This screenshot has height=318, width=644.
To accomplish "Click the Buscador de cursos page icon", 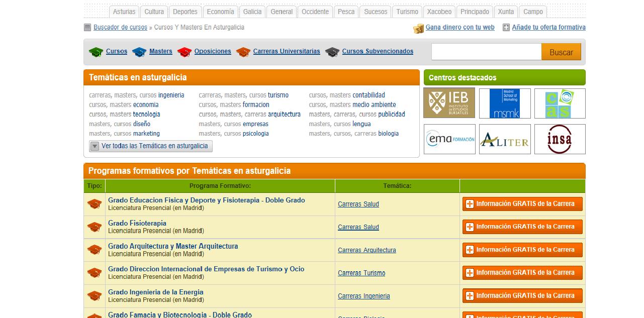I will [x=87, y=28].
